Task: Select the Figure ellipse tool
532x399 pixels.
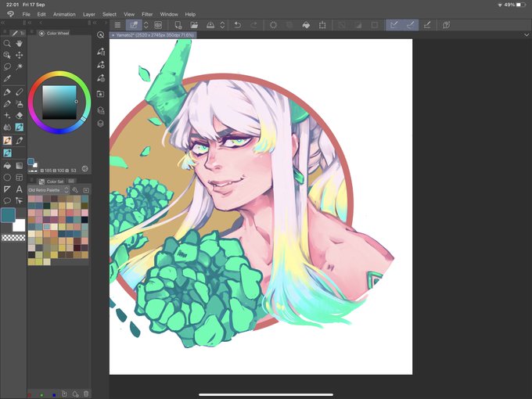Action: (7, 178)
